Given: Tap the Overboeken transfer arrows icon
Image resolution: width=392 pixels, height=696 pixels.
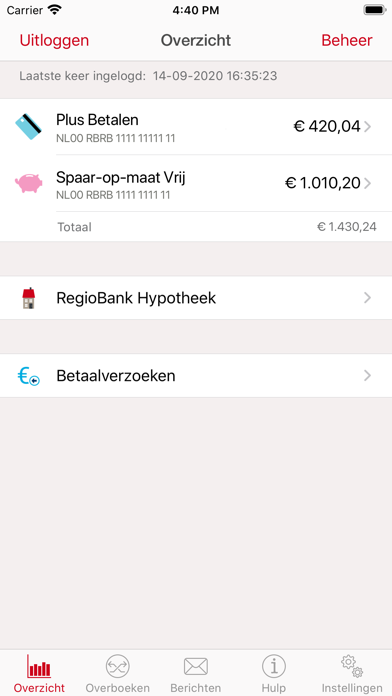Looking at the screenshot, I should (x=118, y=666).
